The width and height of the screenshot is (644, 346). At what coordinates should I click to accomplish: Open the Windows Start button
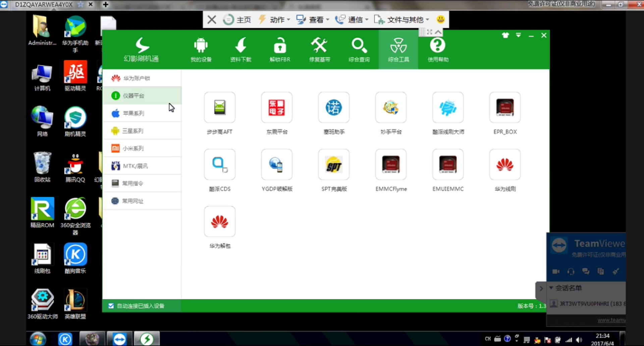(38, 339)
